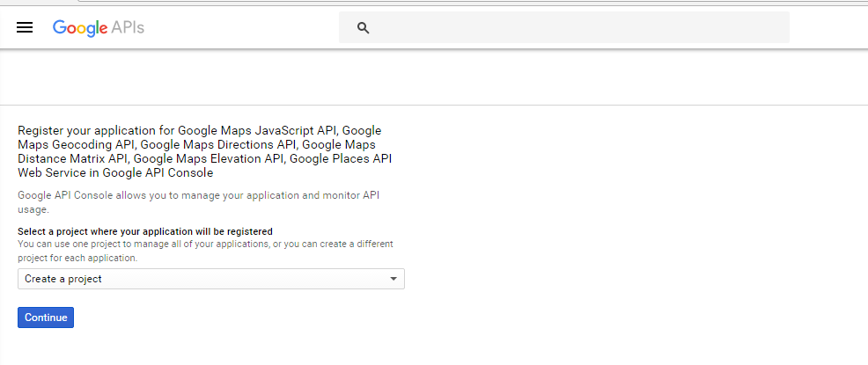
Task: Focus the search bar at the top
Action: (x=564, y=27)
